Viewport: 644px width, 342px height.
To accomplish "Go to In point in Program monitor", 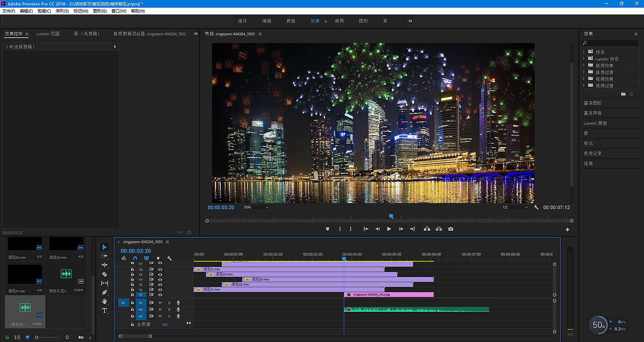I will pos(366,229).
